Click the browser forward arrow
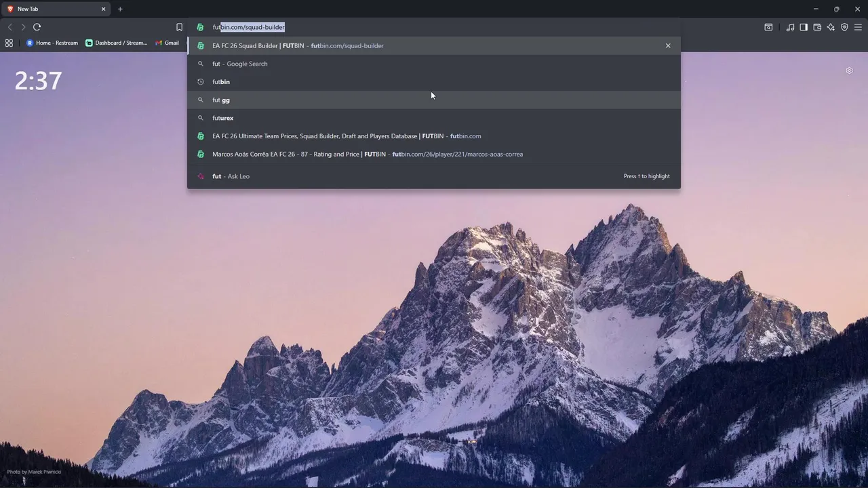 (x=23, y=27)
